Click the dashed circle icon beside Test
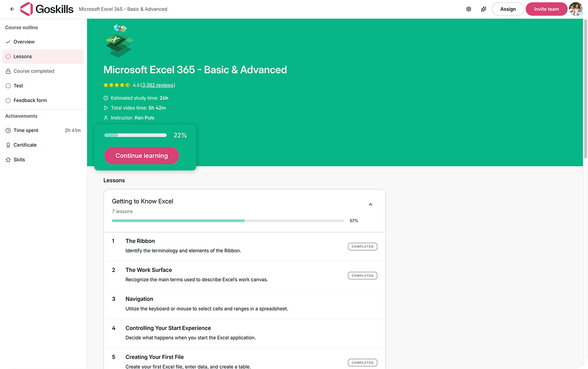The height and width of the screenshot is (369, 588). pyautogui.click(x=8, y=86)
